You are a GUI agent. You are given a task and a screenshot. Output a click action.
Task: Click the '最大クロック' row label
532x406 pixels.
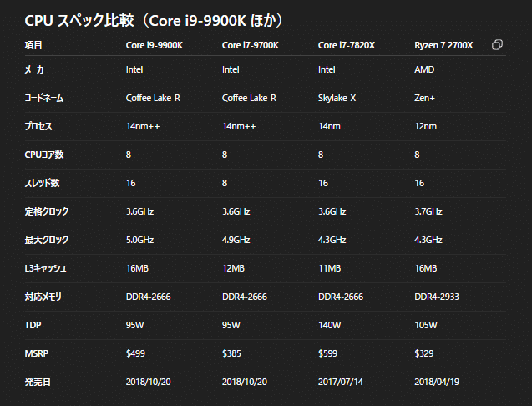point(47,240)
